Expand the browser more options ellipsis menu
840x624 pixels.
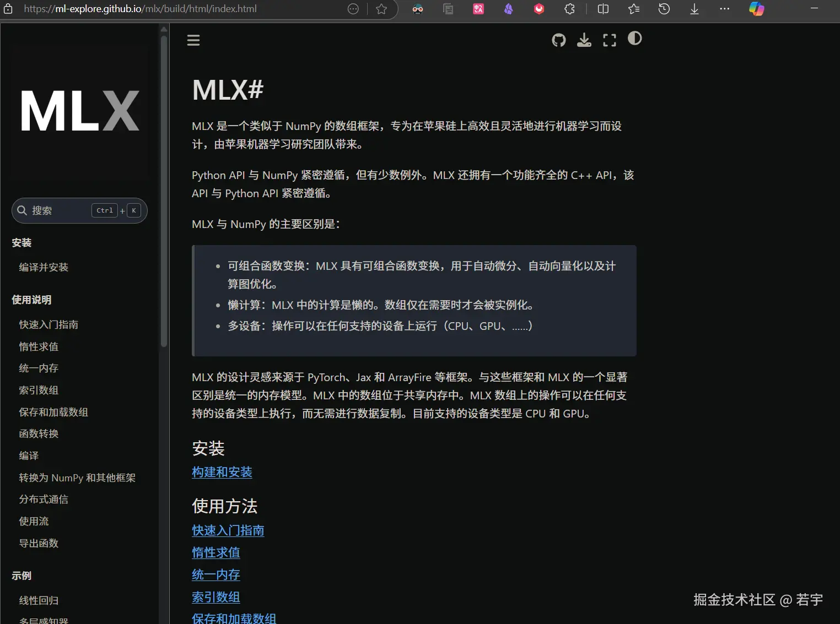[x=724, y=9]
